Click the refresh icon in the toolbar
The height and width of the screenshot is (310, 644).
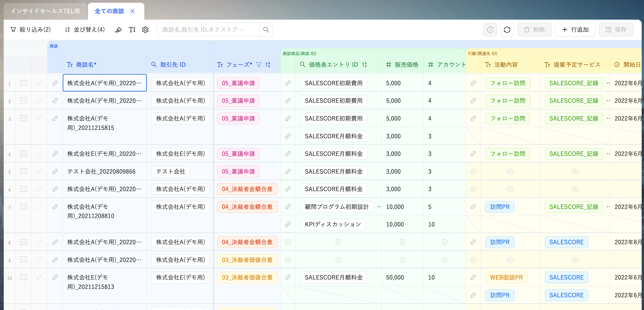507,29
